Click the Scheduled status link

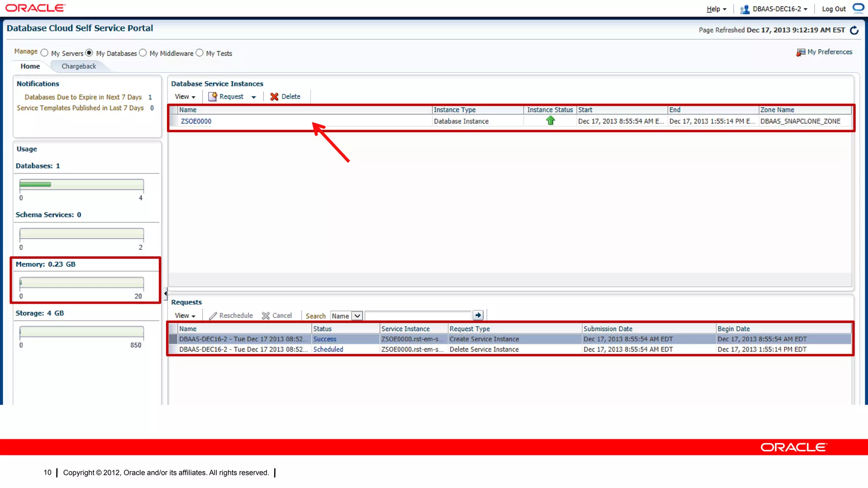(x=328, y=349)
